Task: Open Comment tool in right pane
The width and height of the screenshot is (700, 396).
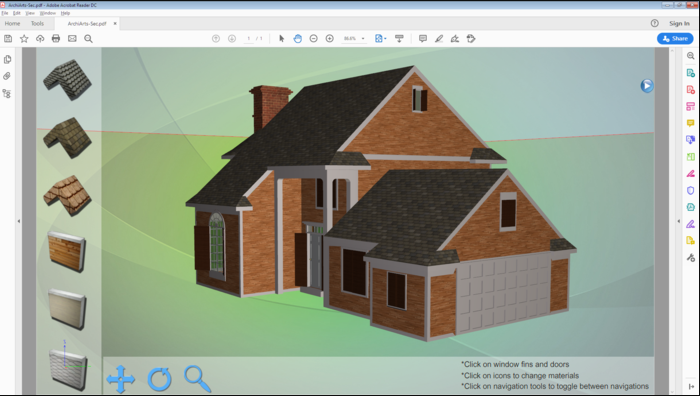Action: 690,123
